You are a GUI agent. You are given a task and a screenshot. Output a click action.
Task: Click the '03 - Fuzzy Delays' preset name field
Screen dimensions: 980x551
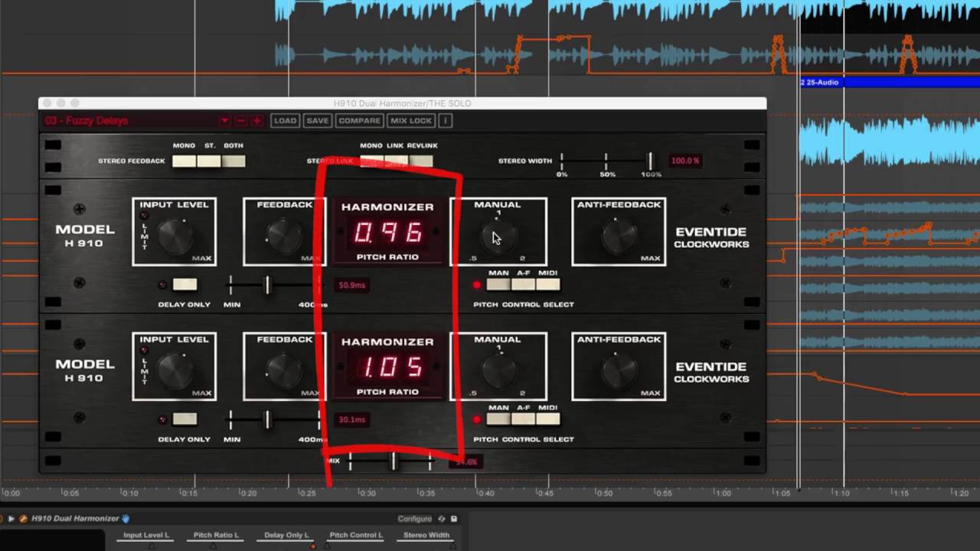(x=130, y=121)
